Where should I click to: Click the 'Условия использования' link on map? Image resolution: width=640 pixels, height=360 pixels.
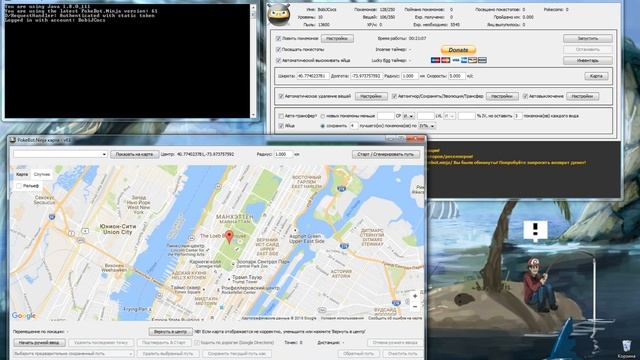point(342,318)
